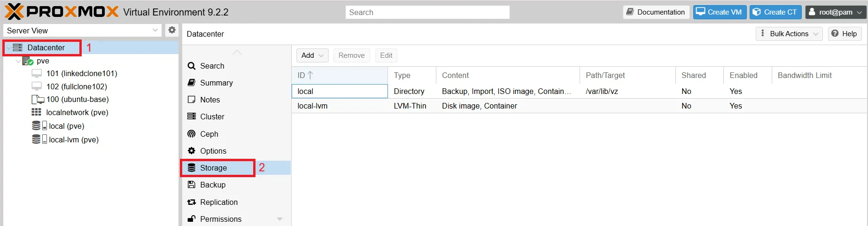This screenshot has height=226, width=868.
Task: Open the Summary menu item
Action: [x=236, y=83]
